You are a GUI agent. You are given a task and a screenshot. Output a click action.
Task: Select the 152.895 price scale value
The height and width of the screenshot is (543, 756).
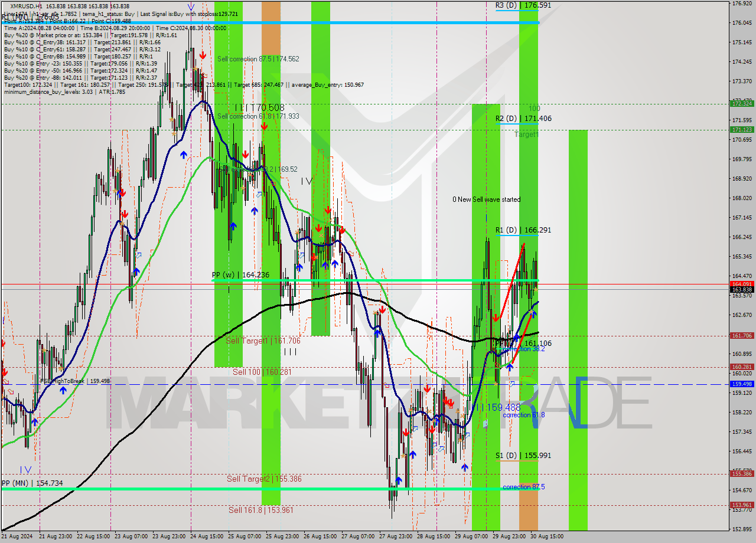pos(741,529)
